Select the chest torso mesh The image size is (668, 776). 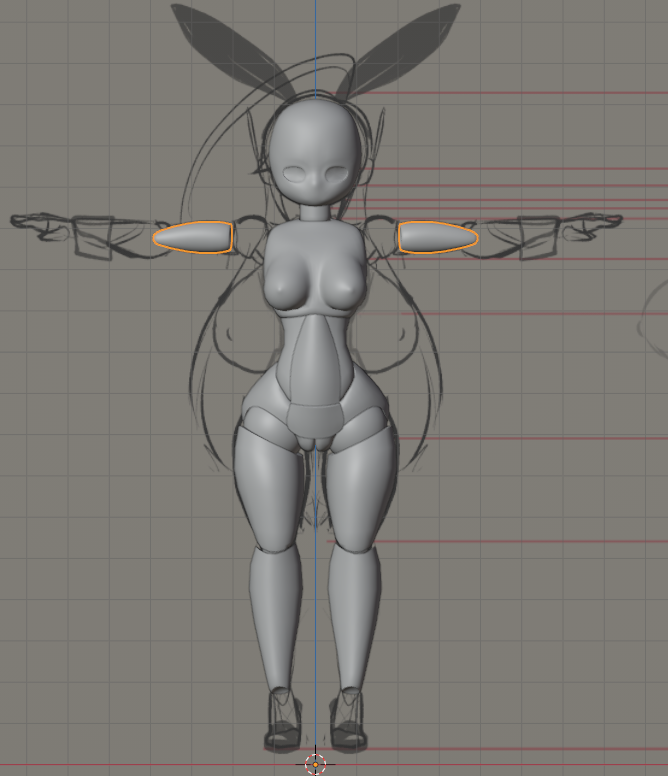pyautogui.click(x=316, y=267)
